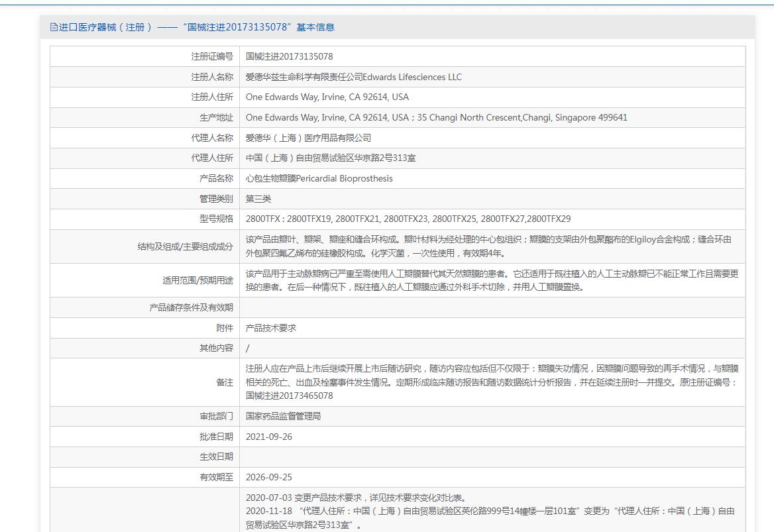774x532 pixels.
Task: Click product name 心包生物瓣膜Pericardial Bioprosthesis
Action: (x=319, y=178)
